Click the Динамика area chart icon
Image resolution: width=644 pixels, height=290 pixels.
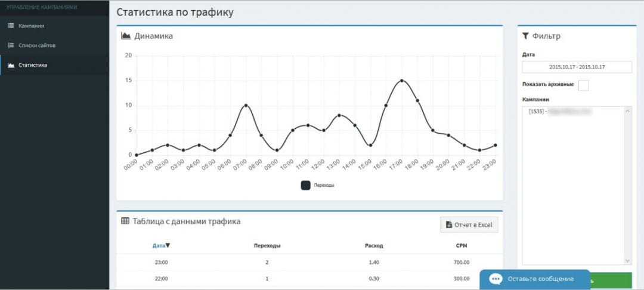click(x=126, y=36)
